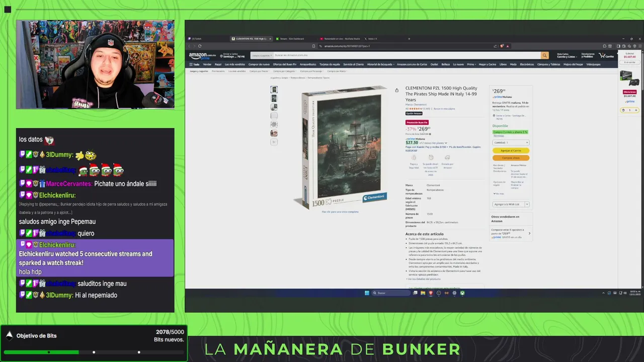
Task: Click volume icon in system tray
Action: tap(625, 293)
